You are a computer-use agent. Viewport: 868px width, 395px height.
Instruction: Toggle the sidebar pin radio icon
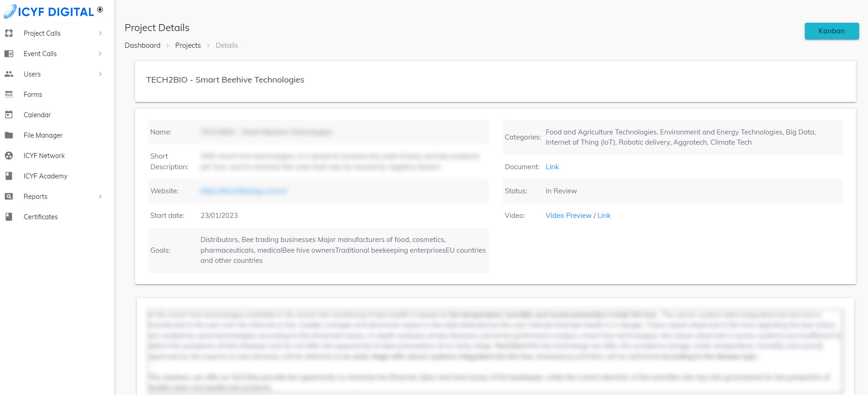(x=100, y=9)
